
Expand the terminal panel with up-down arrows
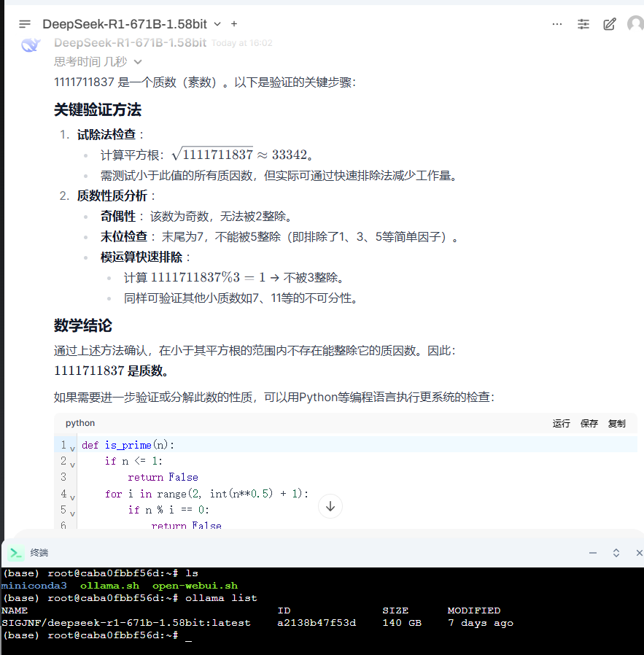(x=616, y=553)
